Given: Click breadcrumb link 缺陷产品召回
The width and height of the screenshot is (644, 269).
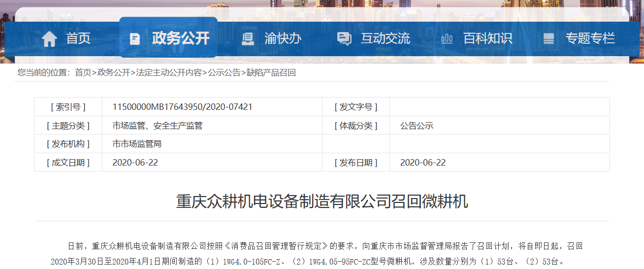Looking at the screenshot, I should (x=271, y=73).
